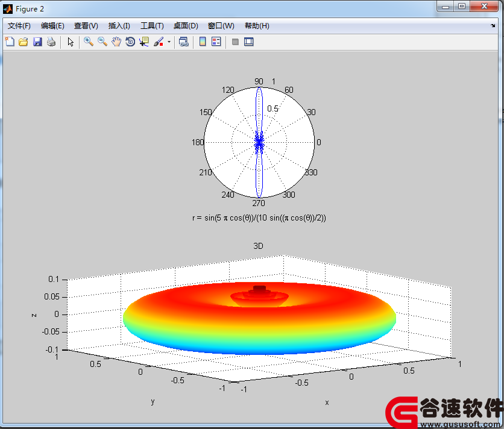Image resolution: width=504 pixels, height=429 pixels.
Task: Insert a Colorbar via toolbar icon
Action: click(x=203, y=42)
